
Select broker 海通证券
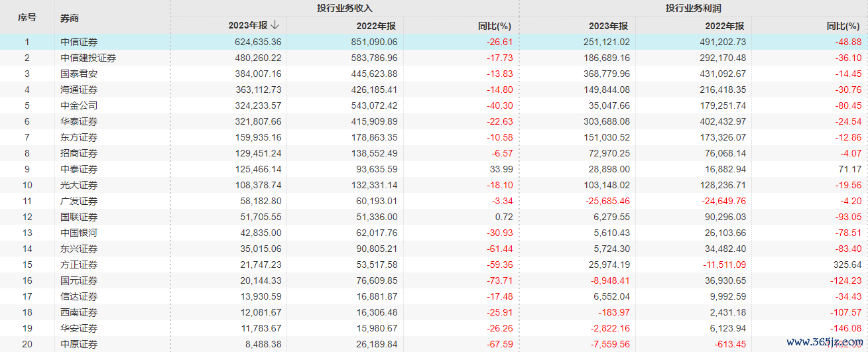pyautogui.click(x=79, y=89)
